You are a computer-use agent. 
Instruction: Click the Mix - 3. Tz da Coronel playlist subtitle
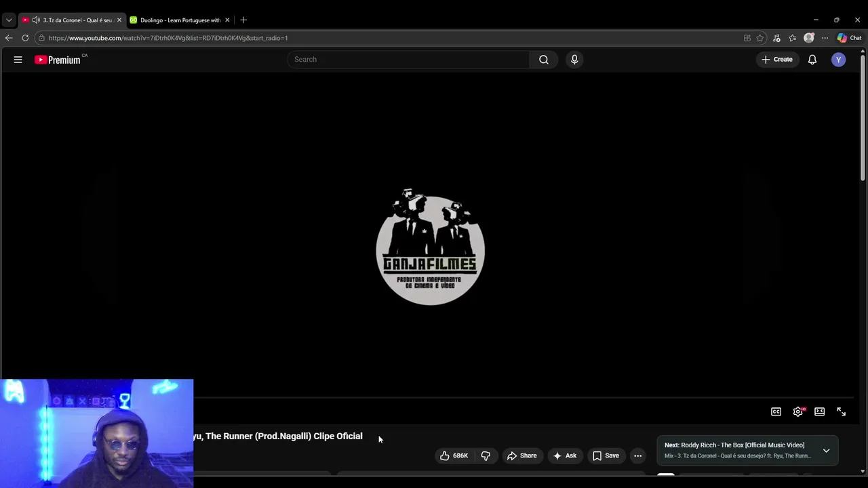point(738,456)
